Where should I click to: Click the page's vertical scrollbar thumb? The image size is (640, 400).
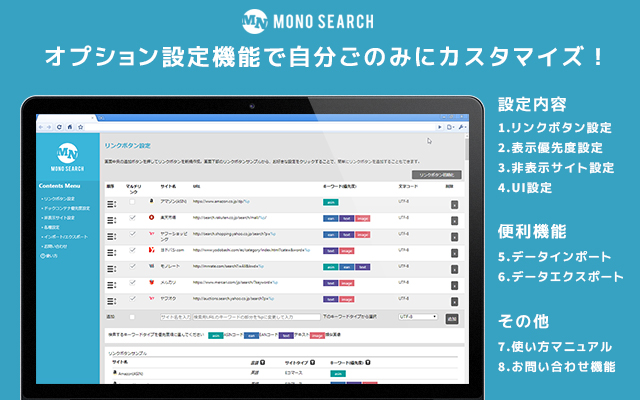(x=467, y=147)
